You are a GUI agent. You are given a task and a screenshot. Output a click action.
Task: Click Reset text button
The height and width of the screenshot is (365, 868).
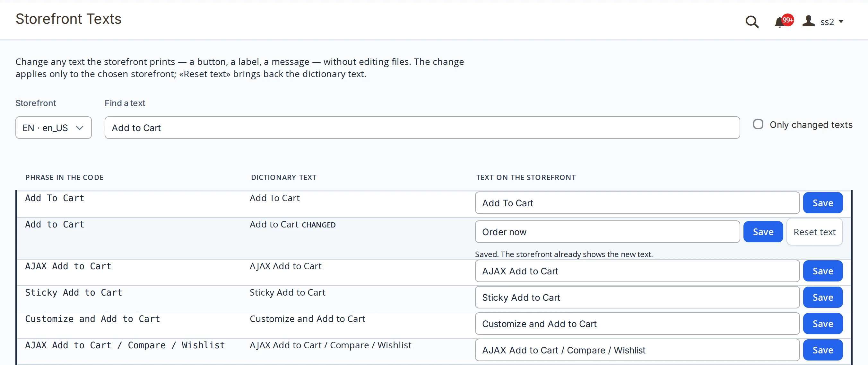814,232
